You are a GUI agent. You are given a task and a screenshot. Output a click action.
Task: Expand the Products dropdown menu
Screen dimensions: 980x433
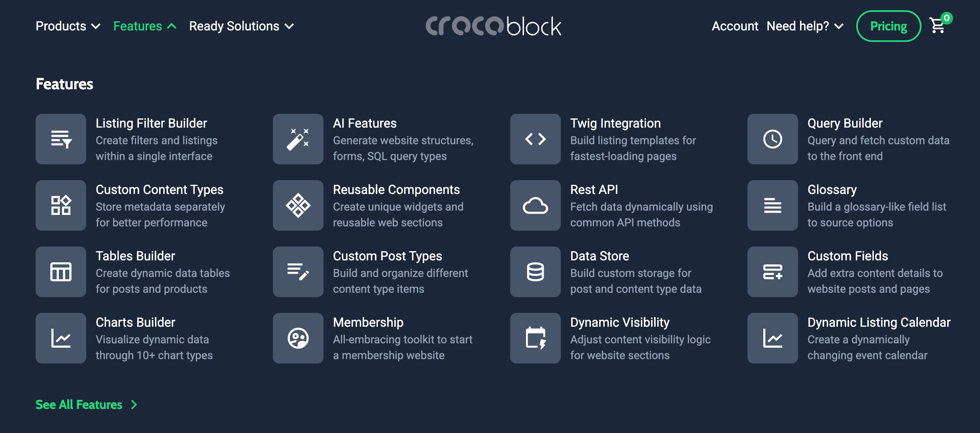pyautogui.click(x=67, y=26)
